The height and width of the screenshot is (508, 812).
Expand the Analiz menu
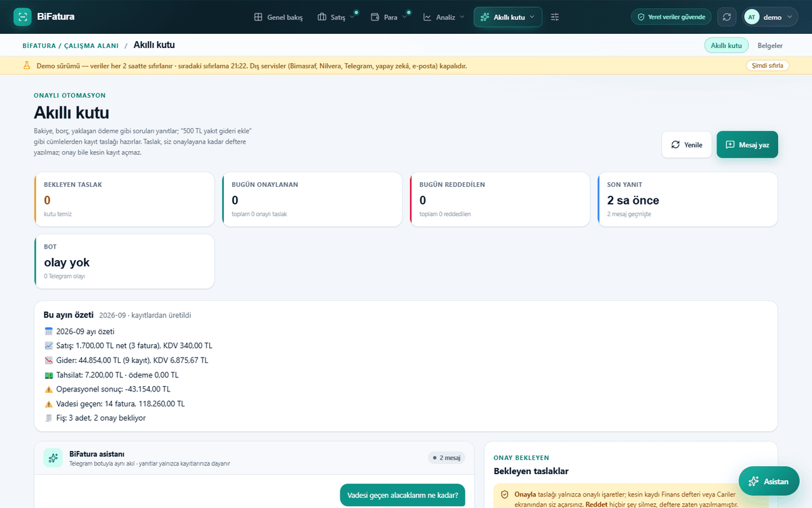coord(444,17)
